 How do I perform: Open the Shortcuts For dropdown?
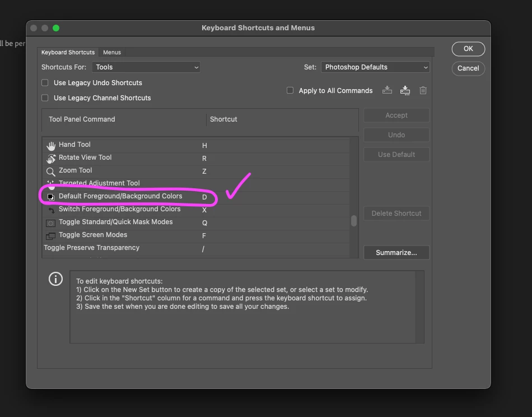pos(146,67)
